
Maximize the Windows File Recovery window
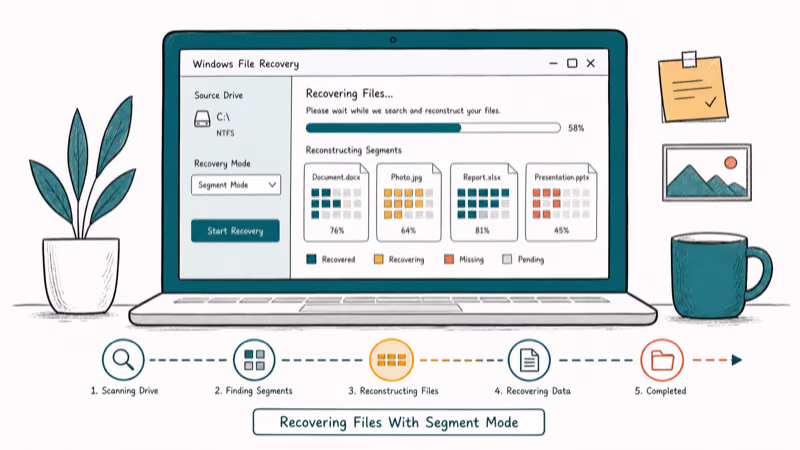pyautogui.click(x=572, y=63)
